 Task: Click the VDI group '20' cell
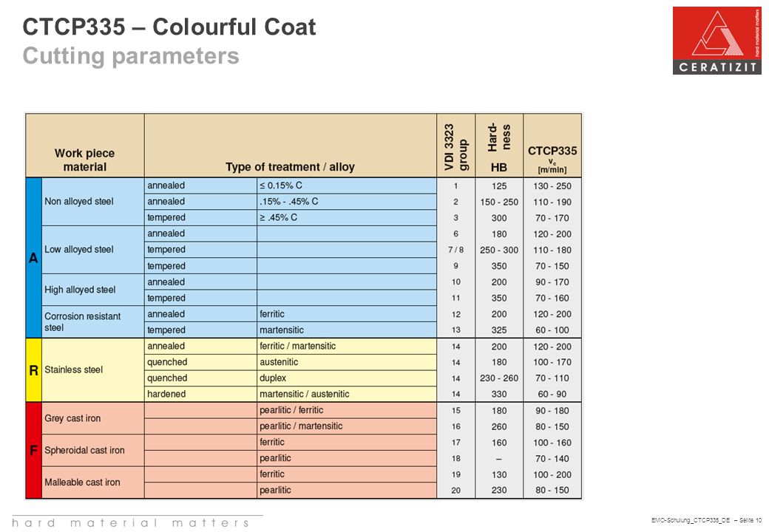tap(455, 490)
